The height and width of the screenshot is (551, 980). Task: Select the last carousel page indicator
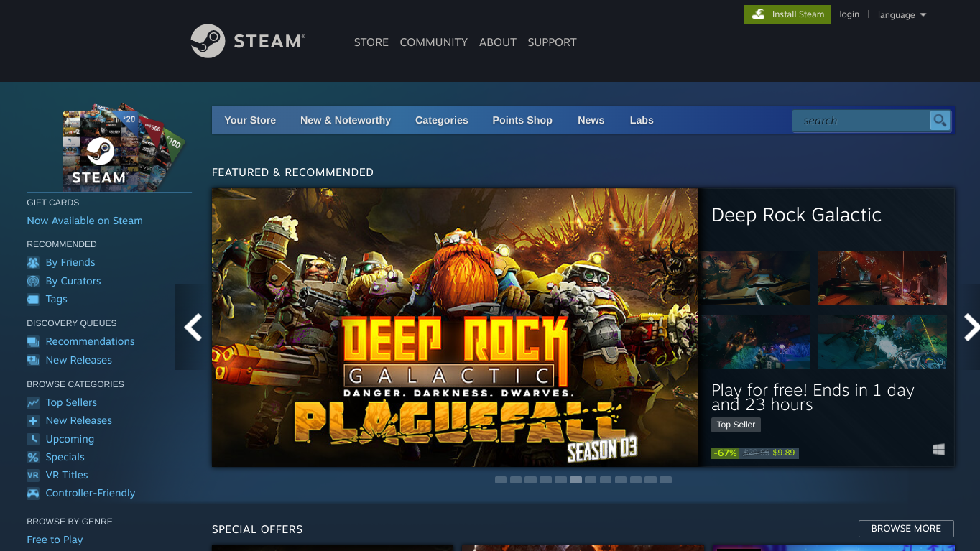[x=665, y=480]
